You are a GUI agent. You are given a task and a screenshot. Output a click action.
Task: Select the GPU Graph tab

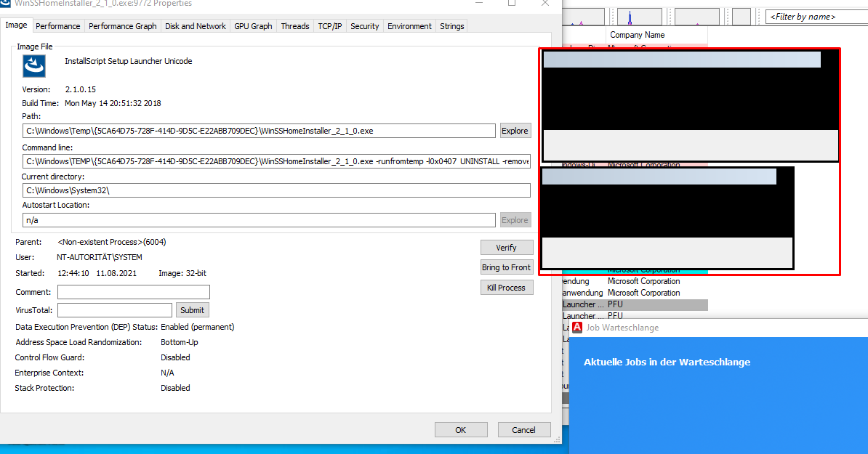[253, 26]
